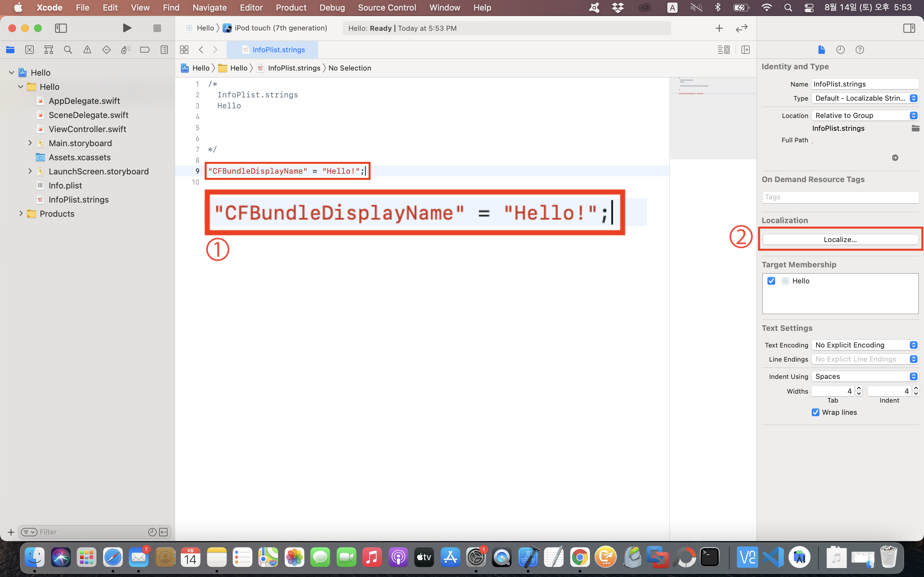Open the Quick Help inspector icon
The height and width of the screenshot is (577, 924).
pyautogui.click(x=860, y=50)
